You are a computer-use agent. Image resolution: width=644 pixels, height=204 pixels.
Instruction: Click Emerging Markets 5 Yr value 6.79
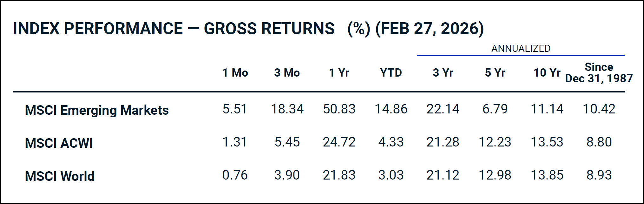point(495,109)
